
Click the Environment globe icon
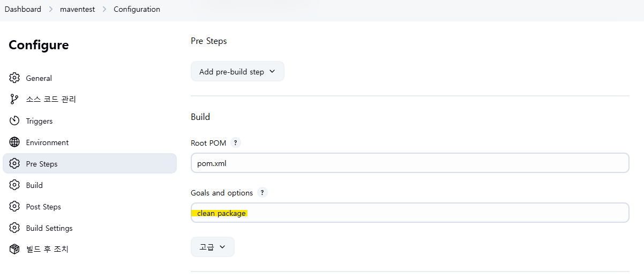[14, 142]
